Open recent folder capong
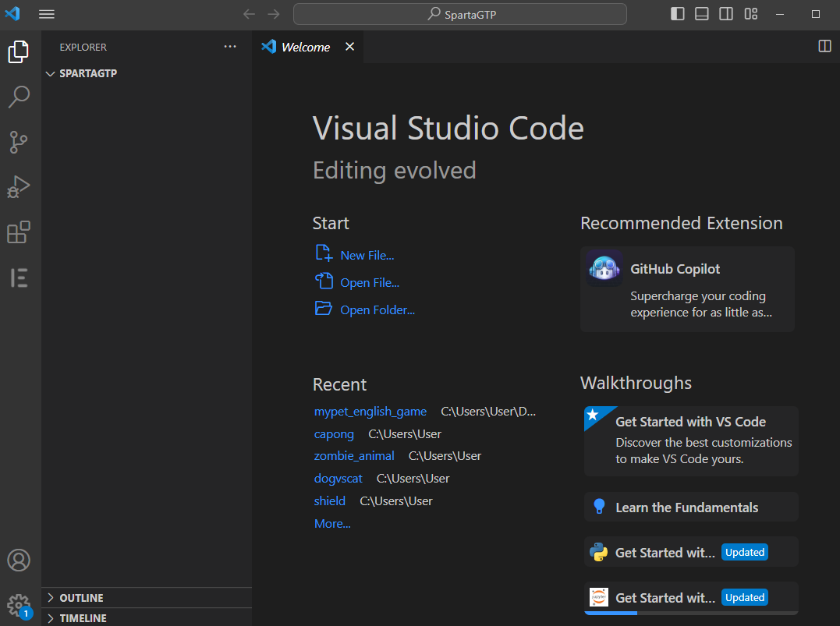This screenshot has height=626, width=840. pyautogui.click(x=334, y=433)
